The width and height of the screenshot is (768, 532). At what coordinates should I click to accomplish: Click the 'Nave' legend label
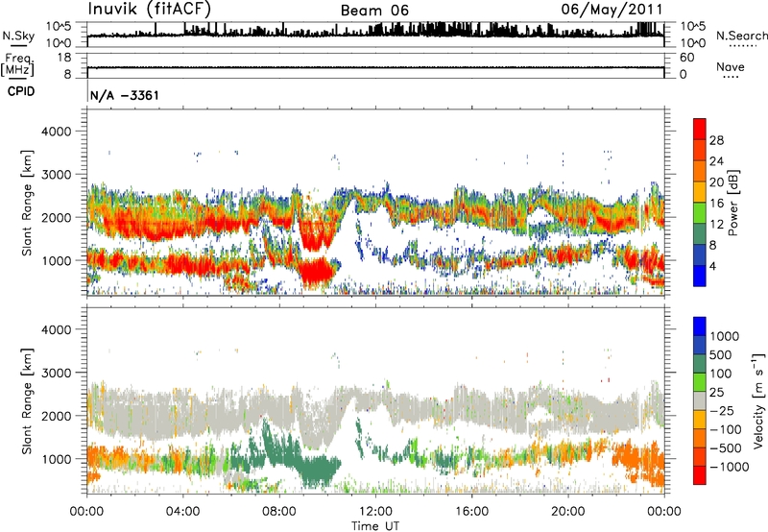pyautogui.click(x=731, y=67)
